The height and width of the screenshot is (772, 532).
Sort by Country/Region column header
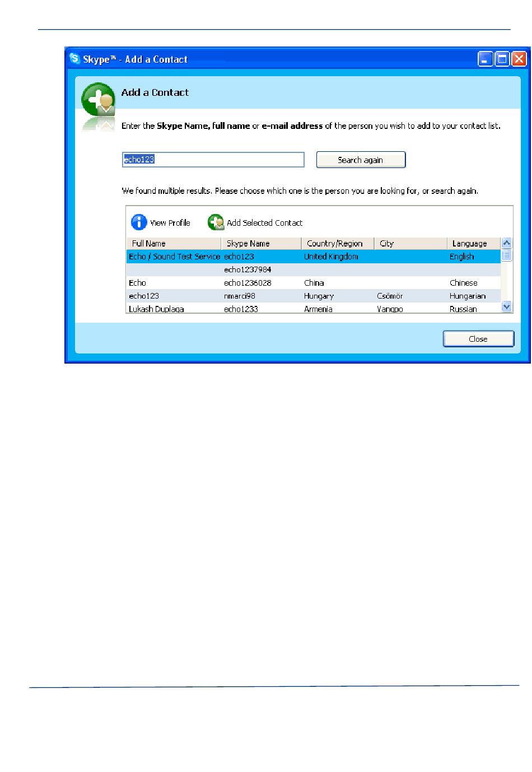338,244
